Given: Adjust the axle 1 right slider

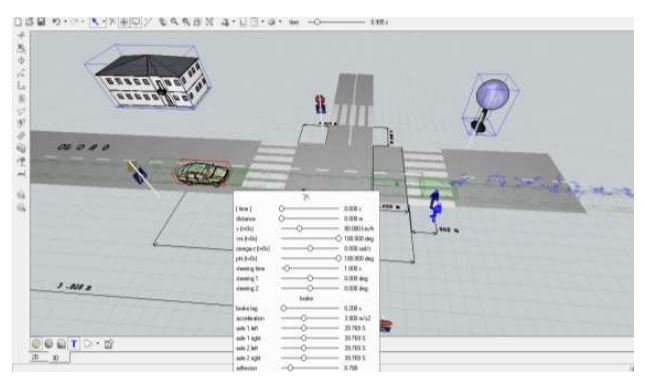Looking at the screenshot, I should pyautogui.click(x=309, y=338).
